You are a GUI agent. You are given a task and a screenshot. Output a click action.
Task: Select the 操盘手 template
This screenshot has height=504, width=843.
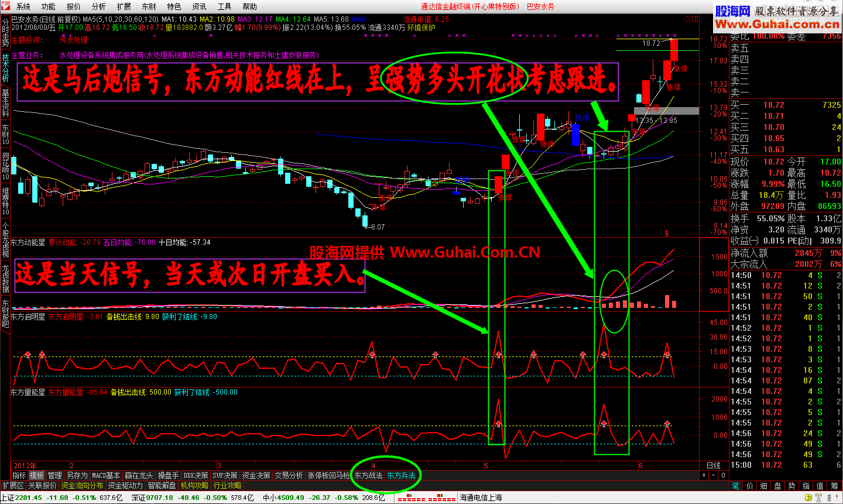pos(169,475)
